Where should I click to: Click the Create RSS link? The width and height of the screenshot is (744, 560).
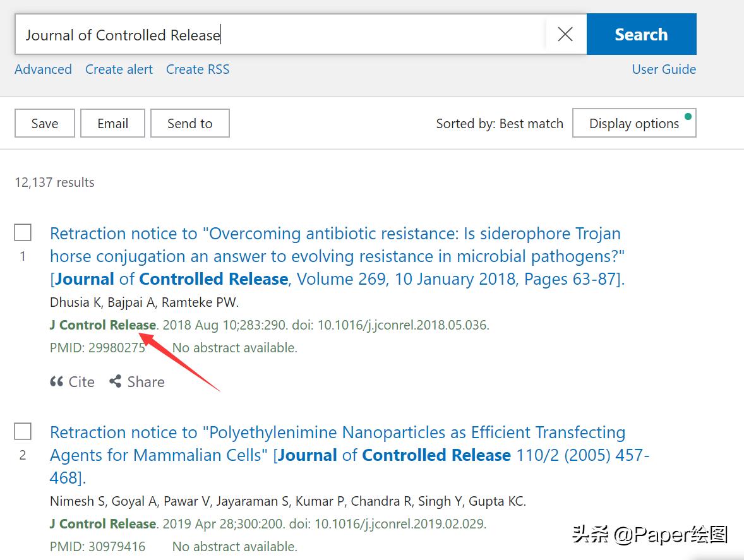[x=198, y=69]
